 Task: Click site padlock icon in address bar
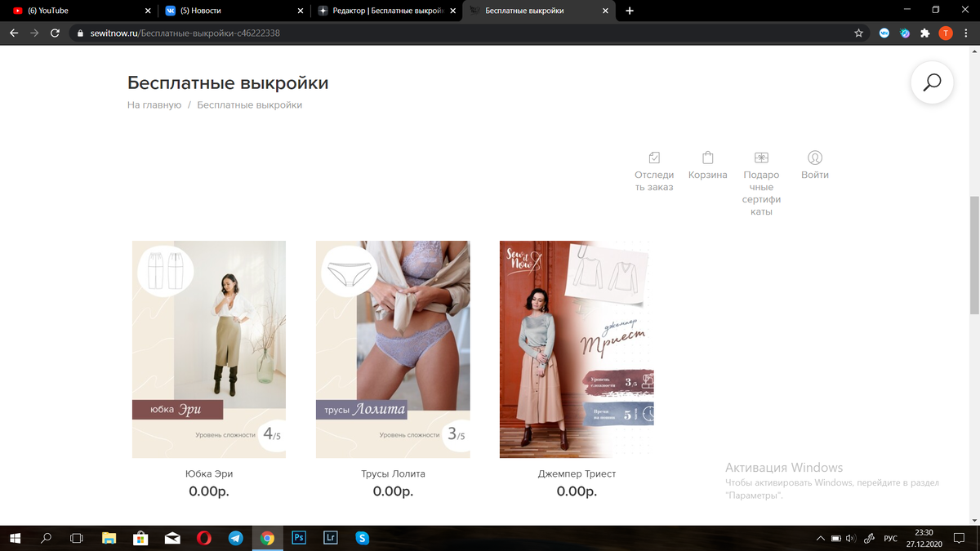point(80,33)
